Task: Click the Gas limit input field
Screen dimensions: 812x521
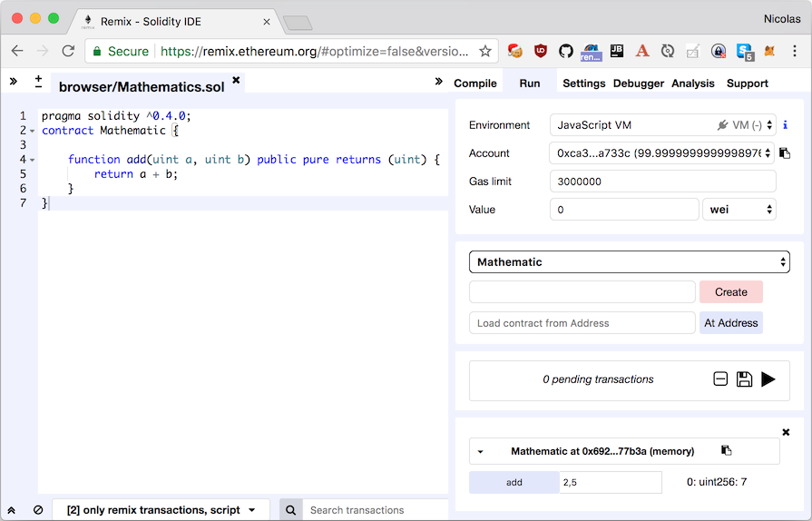Action: [662, 182]
